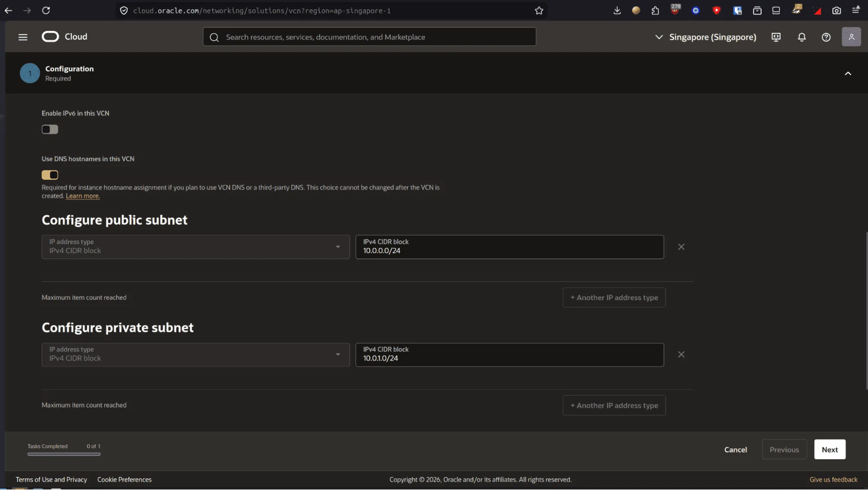Click the page vertical scrollbar

pos(866,311)
